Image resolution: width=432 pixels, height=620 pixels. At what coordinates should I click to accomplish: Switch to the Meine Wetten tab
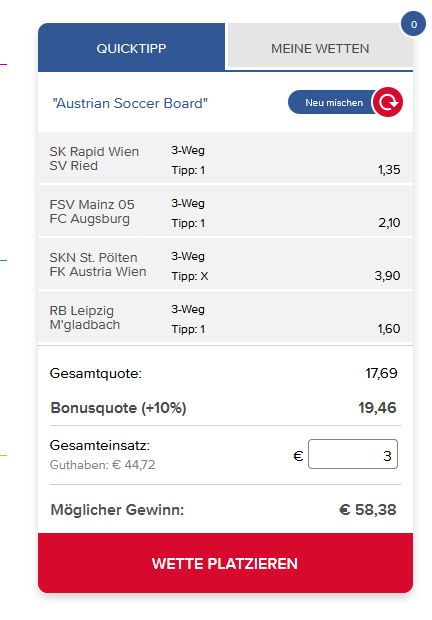(320, 48)
